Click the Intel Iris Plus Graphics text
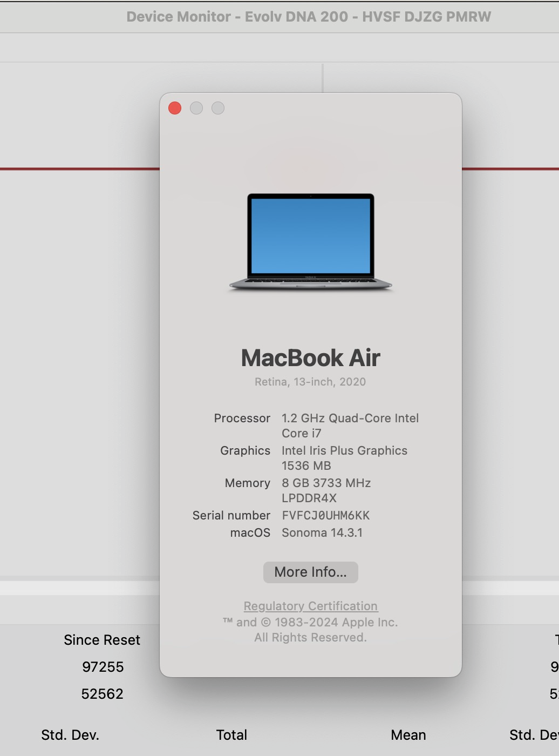Viewport: 559px width, 756px height. coord(344,450)
